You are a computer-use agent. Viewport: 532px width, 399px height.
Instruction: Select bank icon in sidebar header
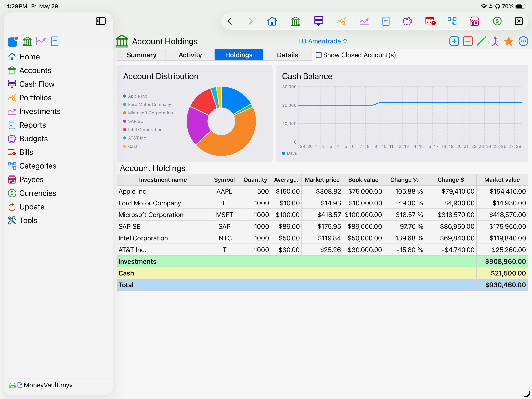click(27, 41)
